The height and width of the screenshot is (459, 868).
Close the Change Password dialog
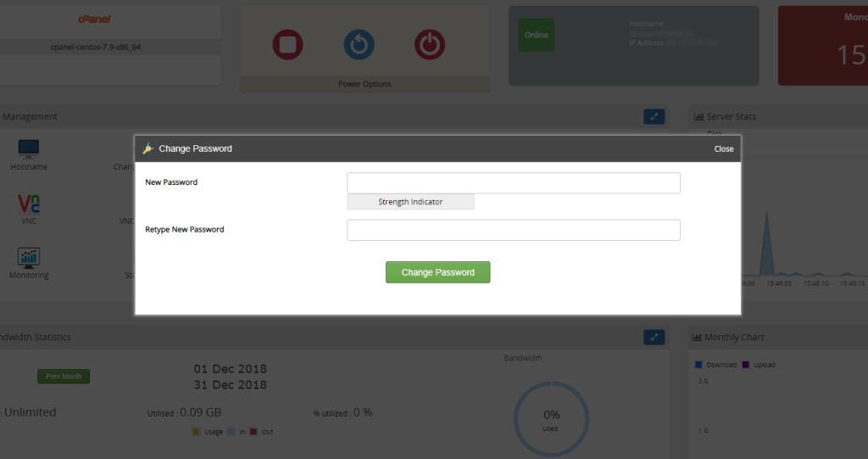click(723, 148)
